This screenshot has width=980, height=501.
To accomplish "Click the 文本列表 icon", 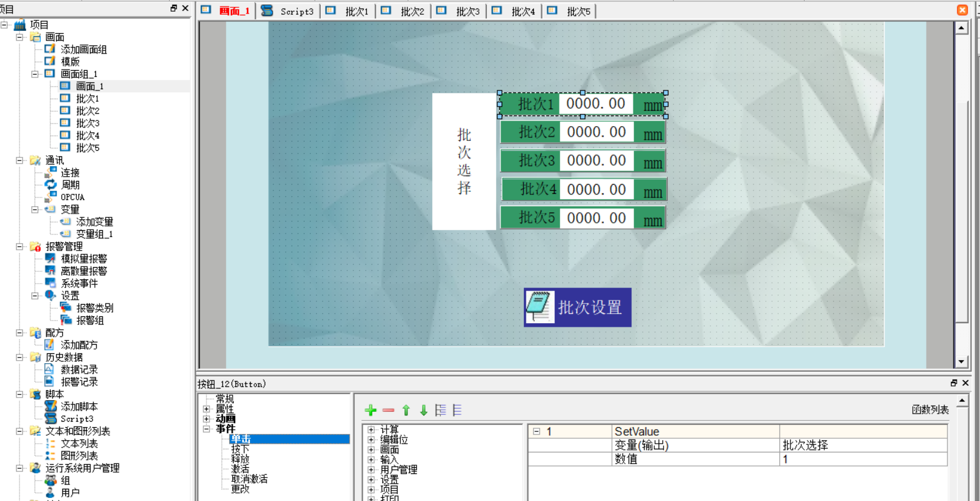I will 50,443.
